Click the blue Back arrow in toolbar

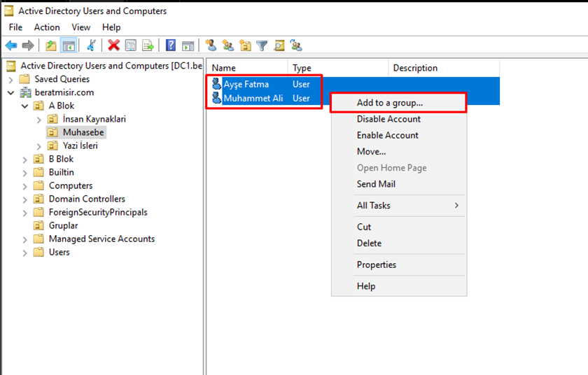[x=11, y=45]
